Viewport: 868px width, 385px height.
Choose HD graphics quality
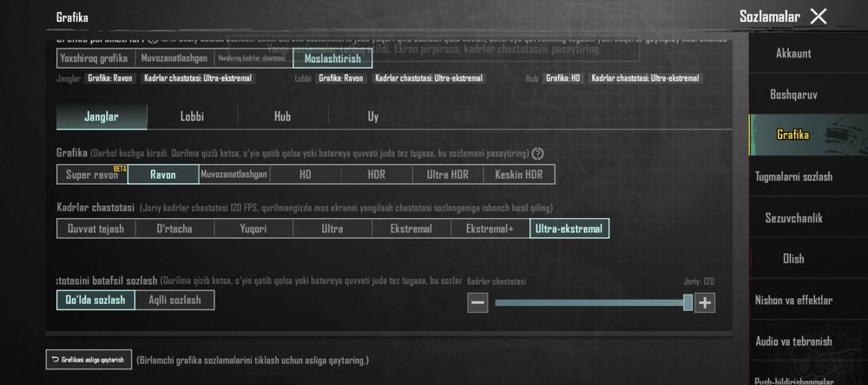pyautogui.click(x=306, y=175)
